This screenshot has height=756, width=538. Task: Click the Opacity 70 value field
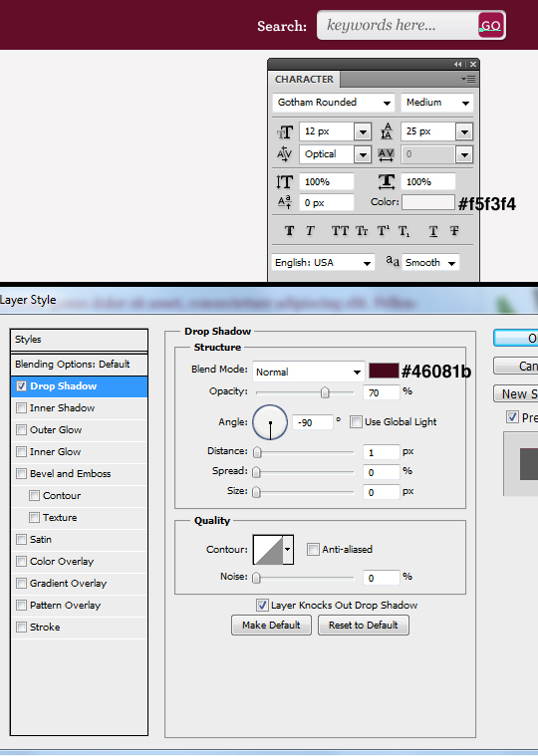pyautogui.click(x=381, y=393)
